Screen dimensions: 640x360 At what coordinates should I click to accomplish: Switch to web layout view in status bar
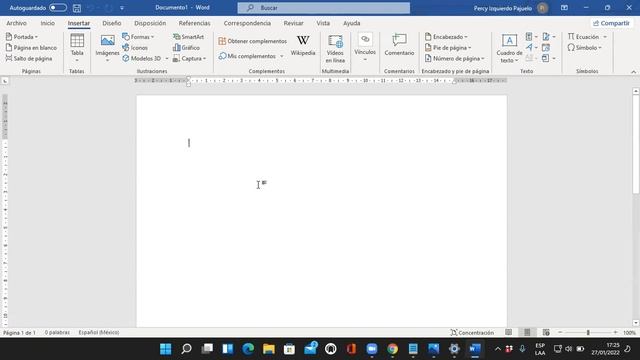546,333
